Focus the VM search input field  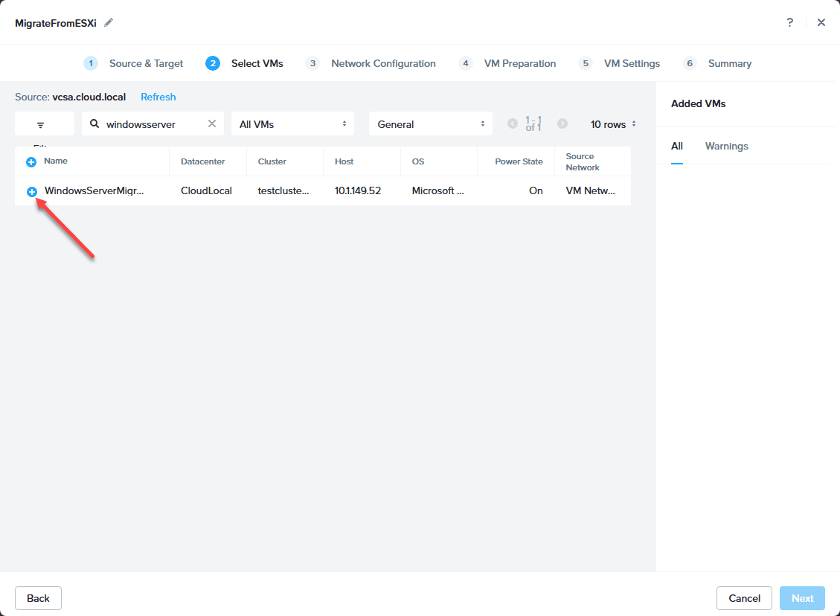pos(153,123)
